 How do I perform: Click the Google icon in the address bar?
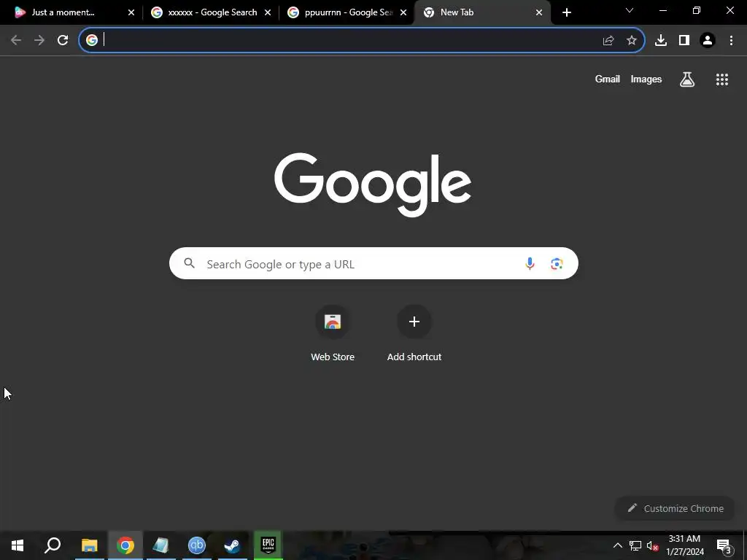click(x=92, y=40)
